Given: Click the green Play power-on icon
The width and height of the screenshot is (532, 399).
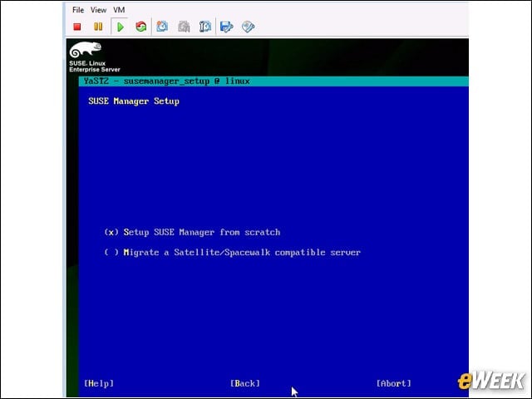Looking at the screenshot, I should (x=120, y=27).
